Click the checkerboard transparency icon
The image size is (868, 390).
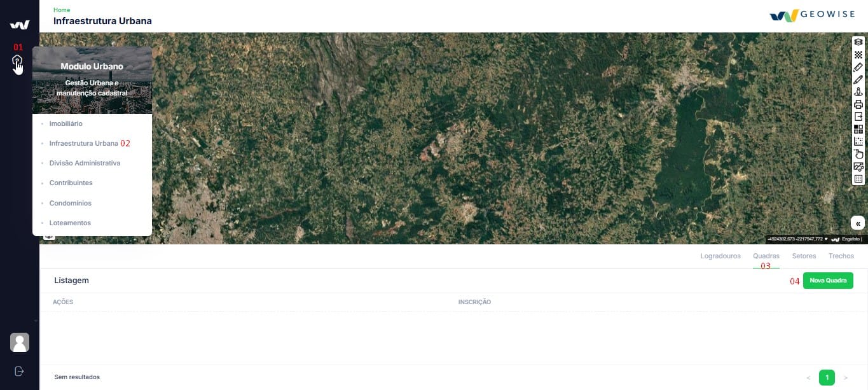[x=858, y=55]
